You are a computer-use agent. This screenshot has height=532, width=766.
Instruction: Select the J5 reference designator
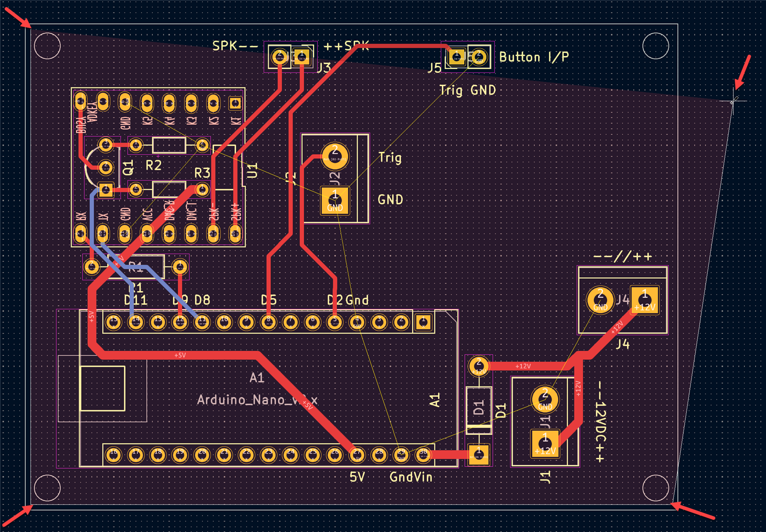click(434, 67)
